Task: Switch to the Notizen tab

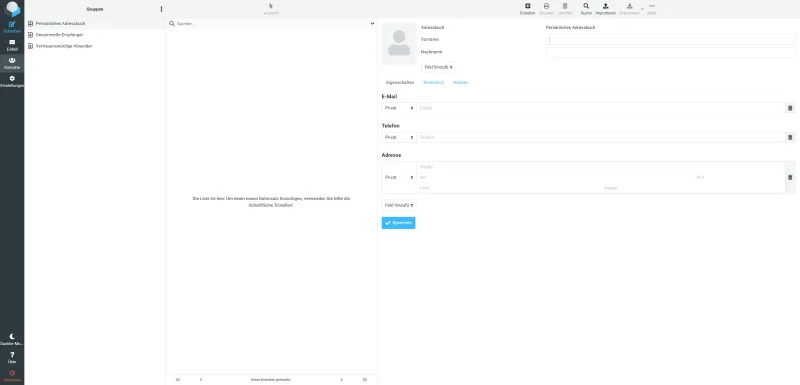Action: [460, 82]
